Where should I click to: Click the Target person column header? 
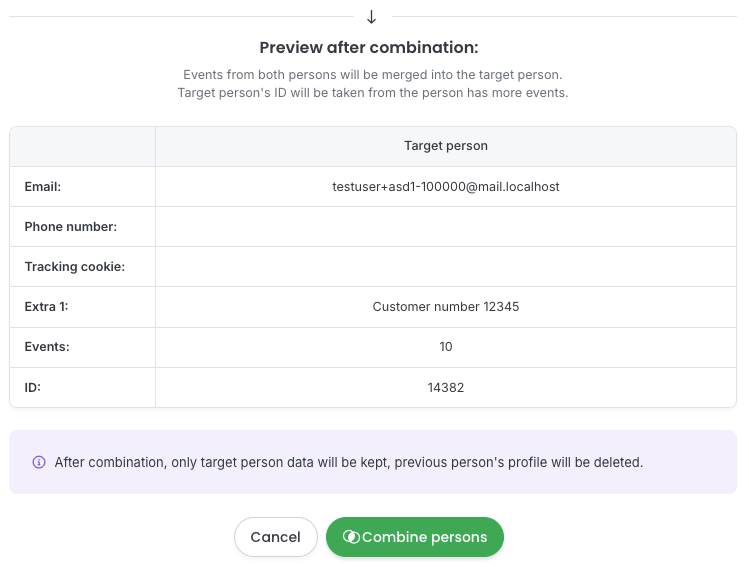445,146
